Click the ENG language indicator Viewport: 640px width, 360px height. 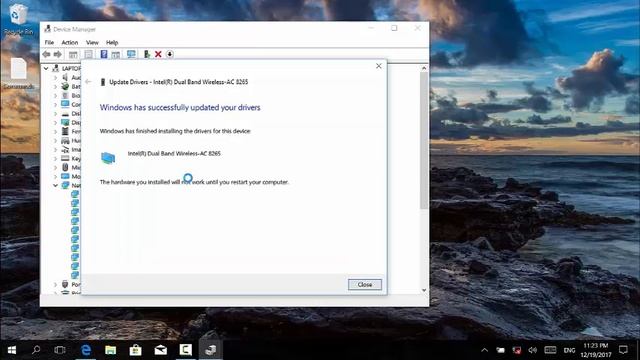click(569, 350)
